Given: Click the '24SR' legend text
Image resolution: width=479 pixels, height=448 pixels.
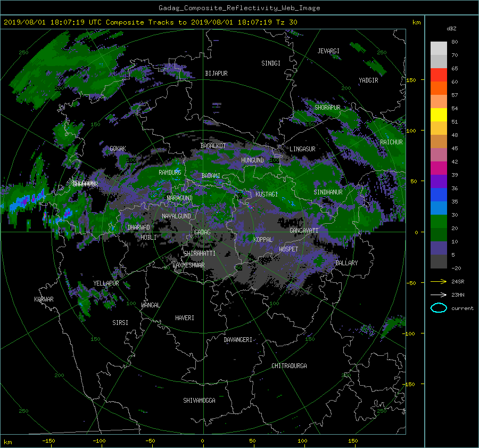Looking at the screenshot, I should pos(458,281).
